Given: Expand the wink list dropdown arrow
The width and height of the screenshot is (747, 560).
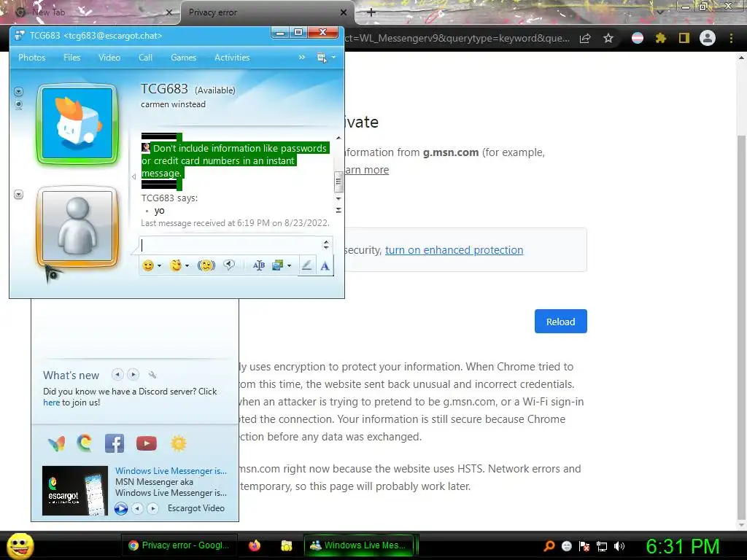Looking at the screenshot, I should click(187, 266).
